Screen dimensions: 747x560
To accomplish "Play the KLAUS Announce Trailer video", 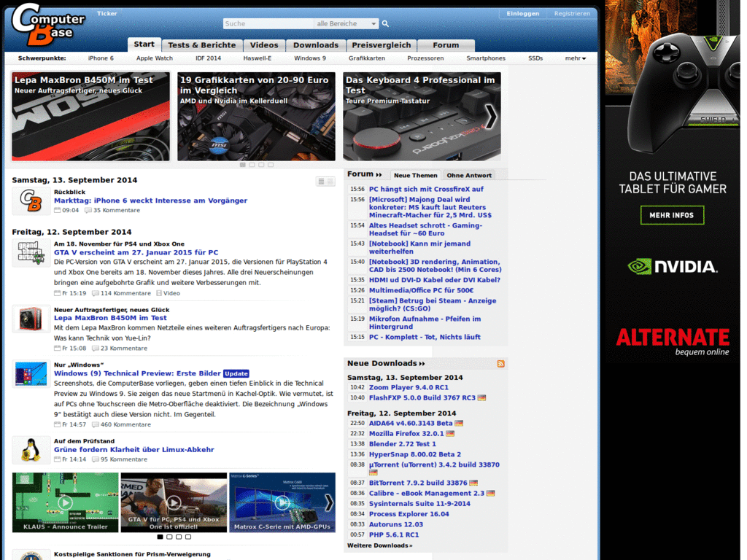I will tap(65, 502).
